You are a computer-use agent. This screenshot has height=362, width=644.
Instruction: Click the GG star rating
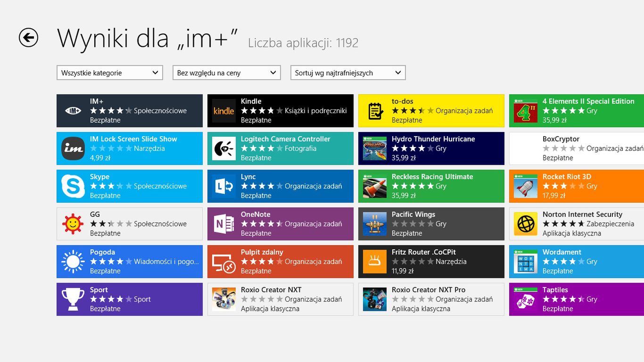[111, 224]
